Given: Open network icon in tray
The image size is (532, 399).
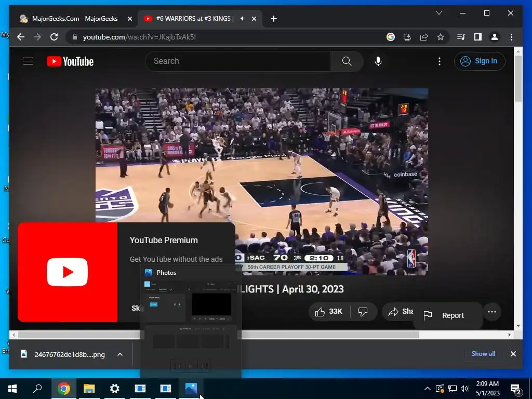Looking at the screenshot, I should pos(453,389).
